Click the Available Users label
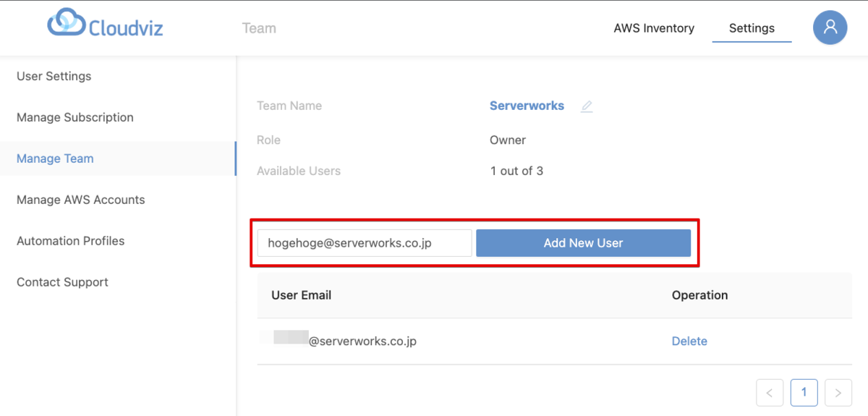868x416 pixels. [x=299, y=171]
